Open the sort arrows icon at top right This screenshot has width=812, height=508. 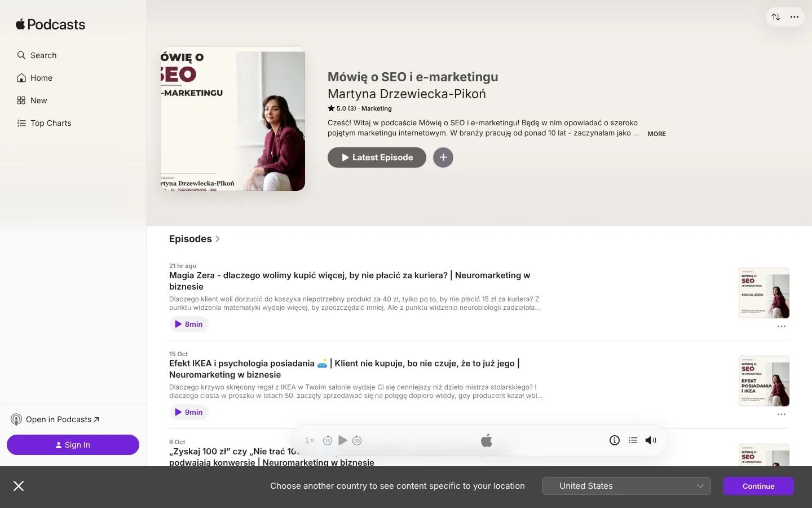click(776, 17)
